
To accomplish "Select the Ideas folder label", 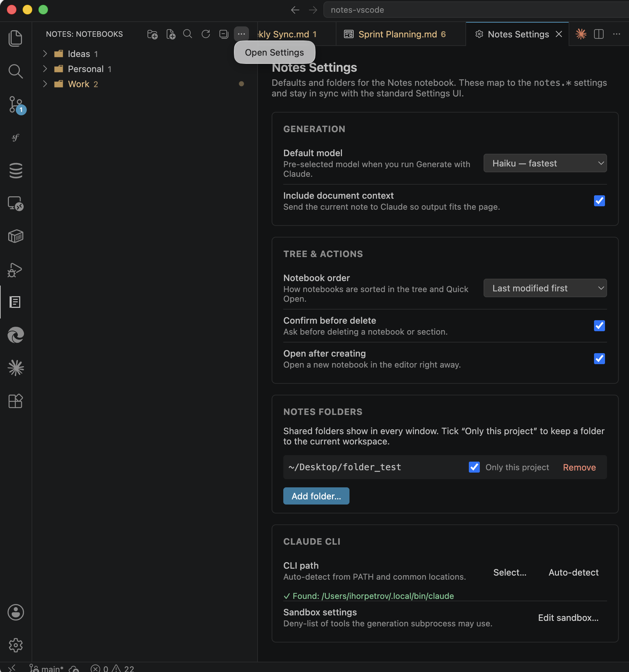I will [79, 54].
